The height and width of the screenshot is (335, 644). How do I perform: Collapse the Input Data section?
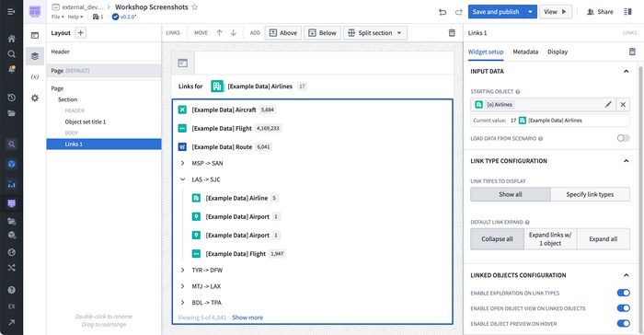626,71
